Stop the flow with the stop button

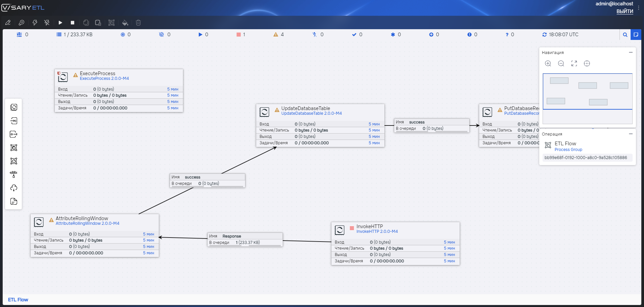[x=73, y=22]
